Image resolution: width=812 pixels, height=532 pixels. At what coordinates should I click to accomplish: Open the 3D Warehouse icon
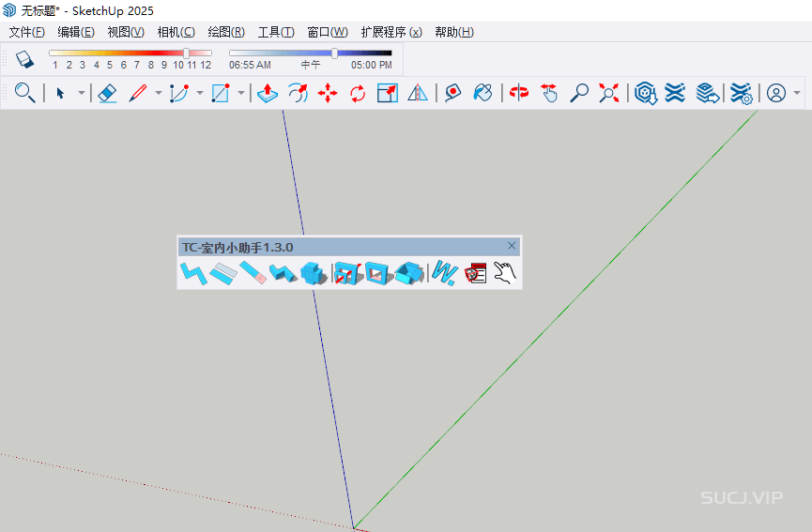click(x=645, y=93)
